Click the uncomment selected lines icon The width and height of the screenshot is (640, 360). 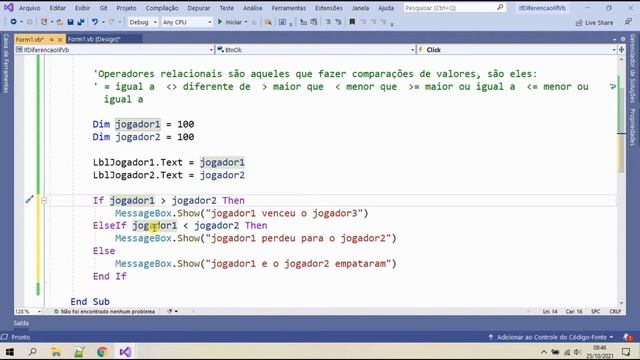(338, 22)
